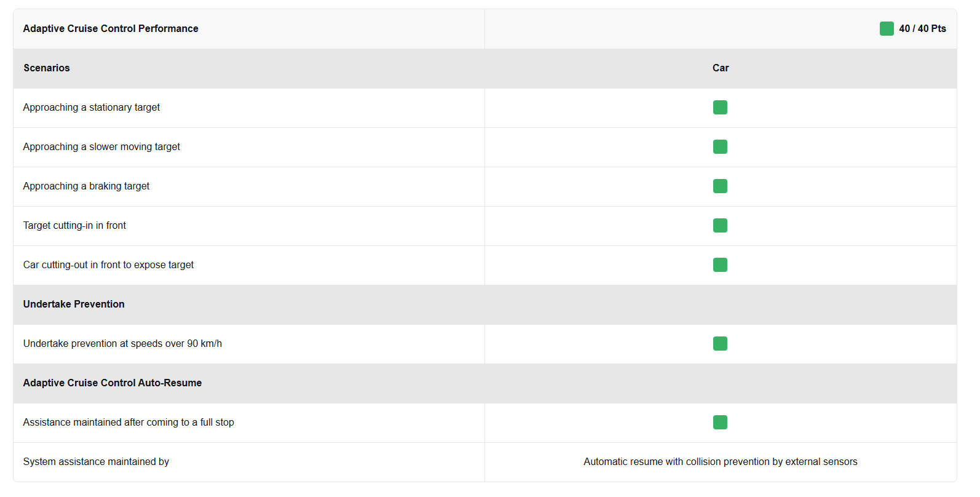Select the Adaptive Cruise Control Performance title

coord(111,28)
